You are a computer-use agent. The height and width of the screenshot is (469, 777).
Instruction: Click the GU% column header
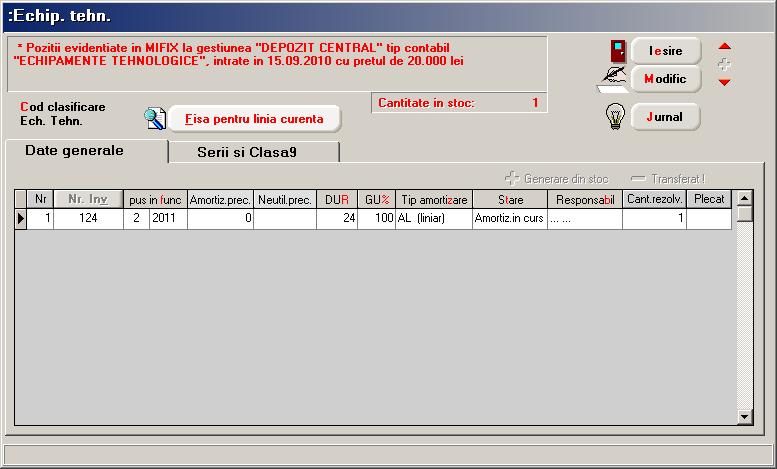[x=377, y=200]
